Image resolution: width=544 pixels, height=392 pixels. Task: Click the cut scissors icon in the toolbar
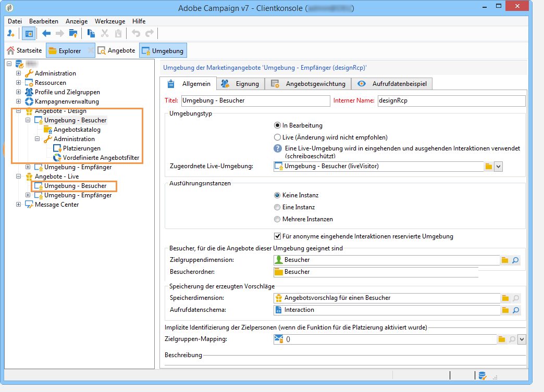[104, 33]
